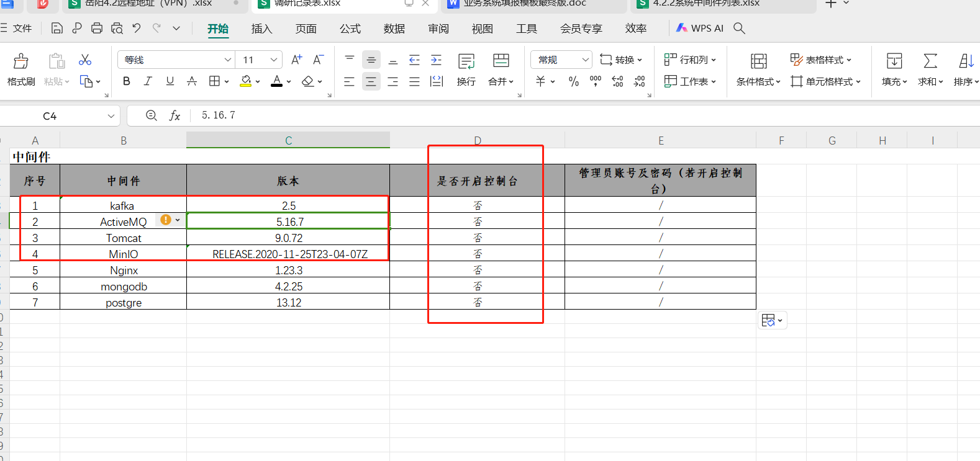Screen dimensions: 980x461
Task: Expand the Table Style (表格样式) menu
Action: tap(820, 60)
